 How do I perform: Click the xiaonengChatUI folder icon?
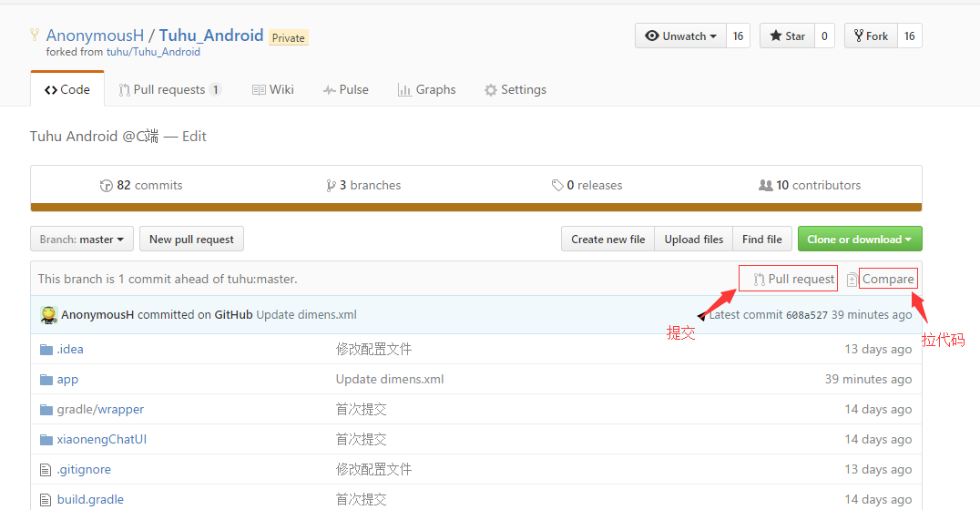pyautogui.click(x=46, y=439)
